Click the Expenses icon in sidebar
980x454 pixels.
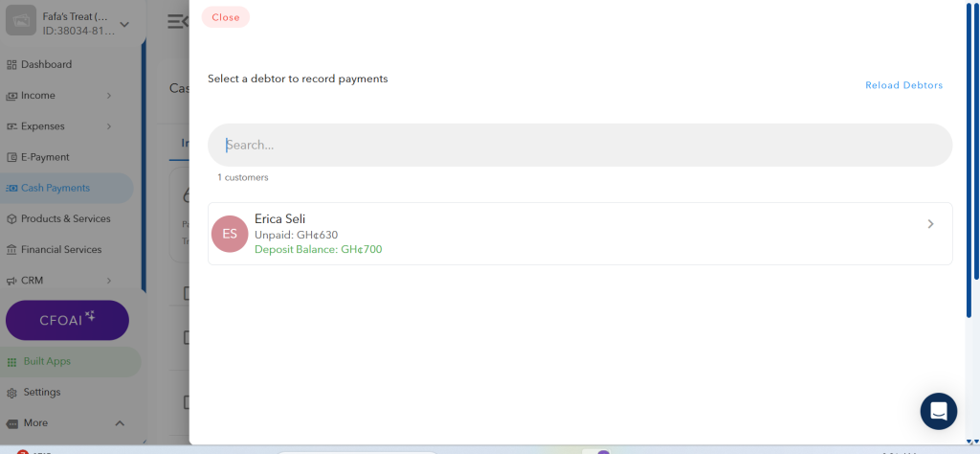(x=11, y=126)
